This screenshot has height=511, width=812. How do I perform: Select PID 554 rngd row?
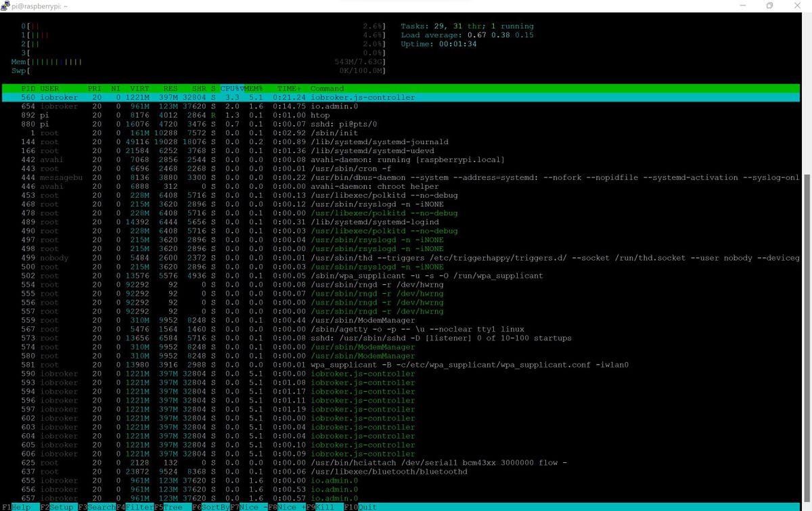pos(402,284)
